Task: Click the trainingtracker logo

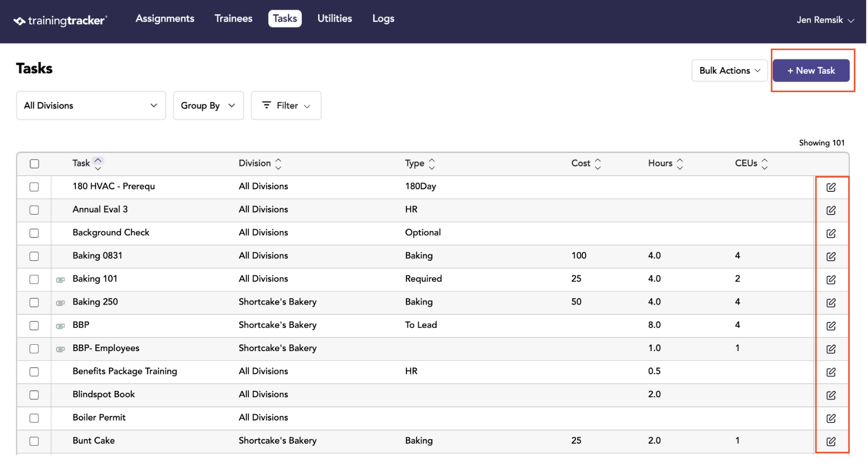Action: (x=60, y=20)
